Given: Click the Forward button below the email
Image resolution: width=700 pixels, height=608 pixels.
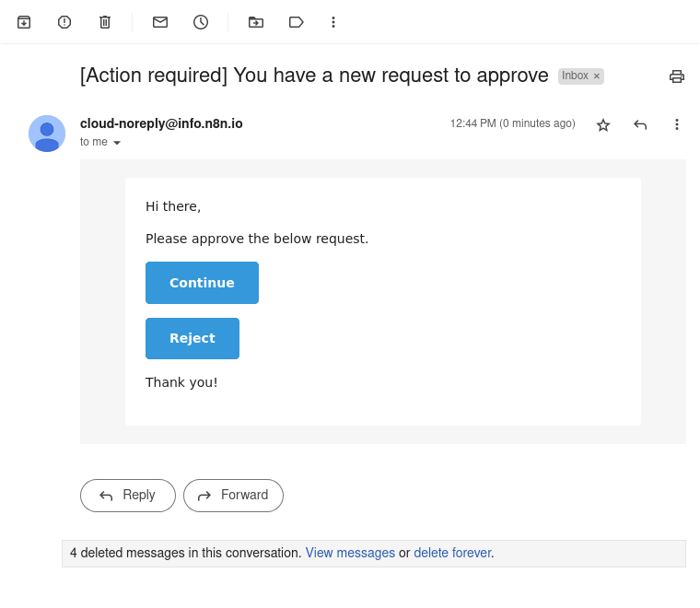Looking at the screenshot, I should click(233, 496).
